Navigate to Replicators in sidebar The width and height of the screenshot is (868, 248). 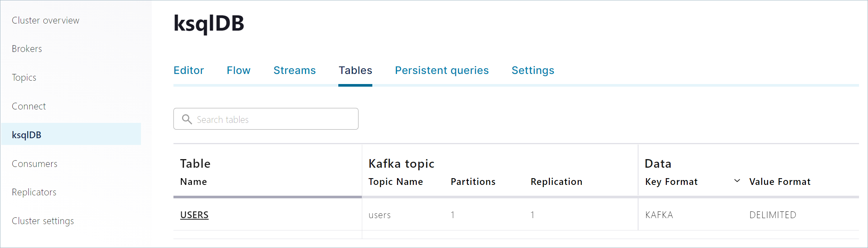tap(34, 192)
